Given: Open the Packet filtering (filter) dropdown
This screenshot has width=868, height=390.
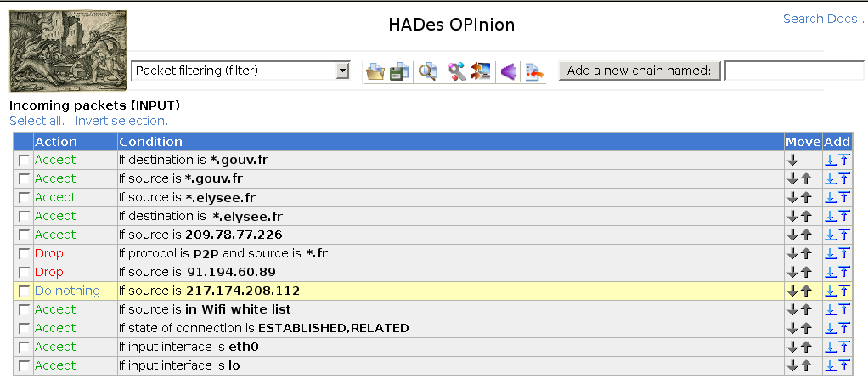Looking at the screenshot, I should pyautogui.click(x=241, y=71).
